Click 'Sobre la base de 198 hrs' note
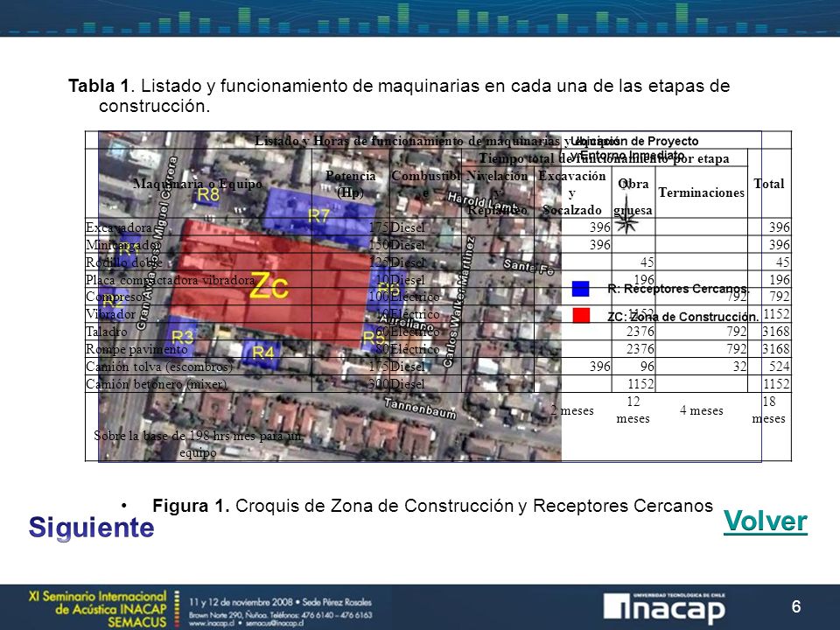This screenshot has height=630, width=840. click(198, 444)
